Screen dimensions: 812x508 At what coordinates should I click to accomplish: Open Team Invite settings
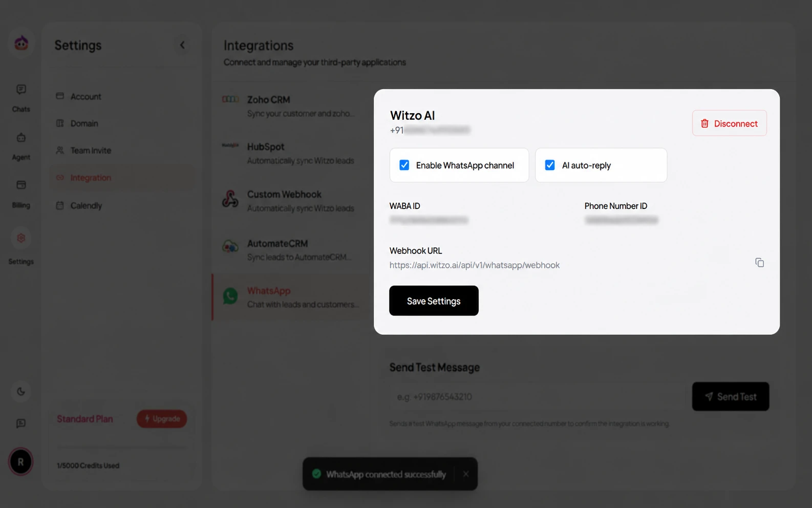point(122,151)
